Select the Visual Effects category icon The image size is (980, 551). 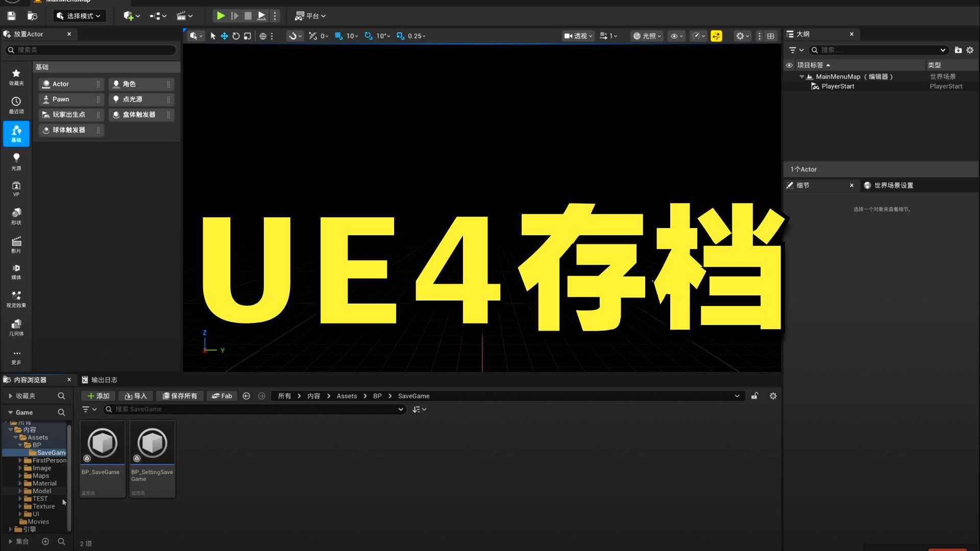[16, 299]
